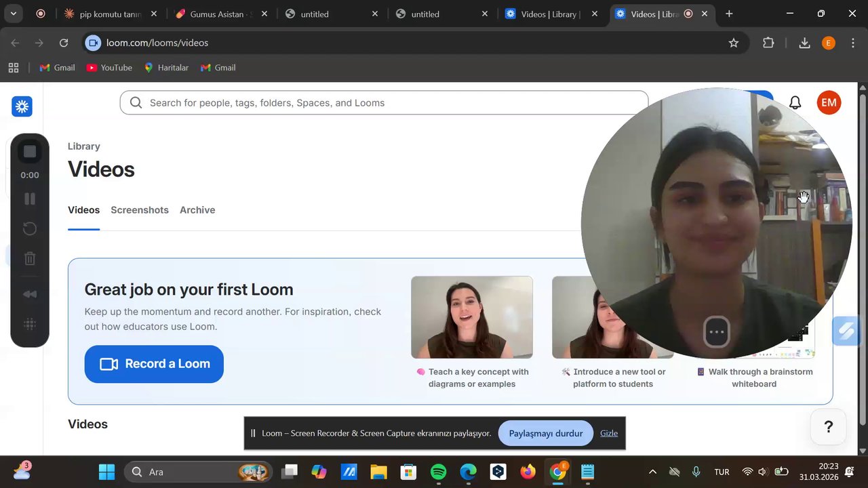The image size is (868, 488).
Task: Open the Teach a key concept thumbnail
Action: pos(472,317)
